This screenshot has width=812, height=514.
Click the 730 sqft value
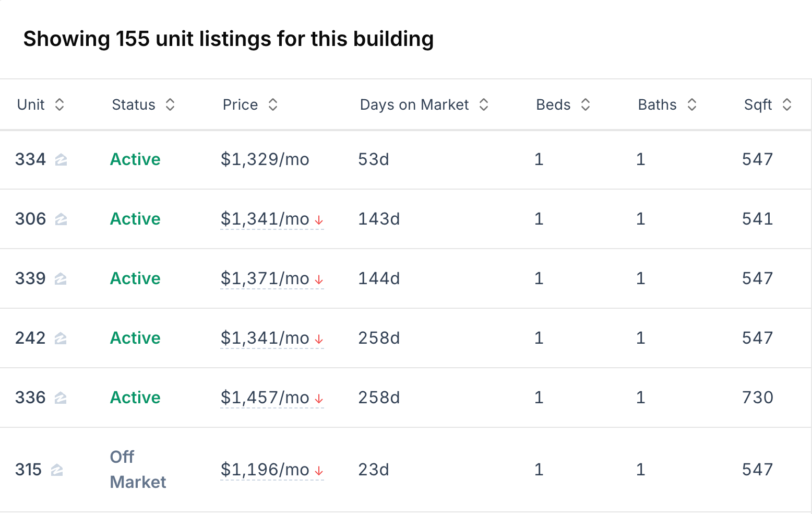758,398
